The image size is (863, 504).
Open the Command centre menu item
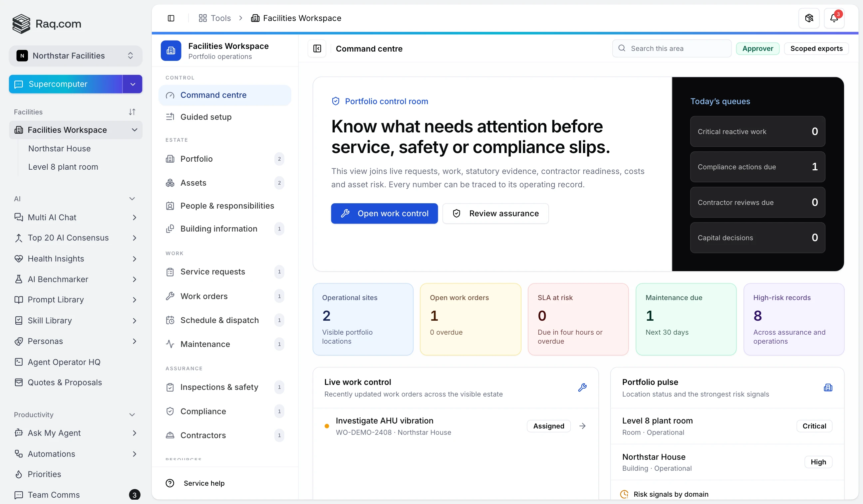point(225,95)
